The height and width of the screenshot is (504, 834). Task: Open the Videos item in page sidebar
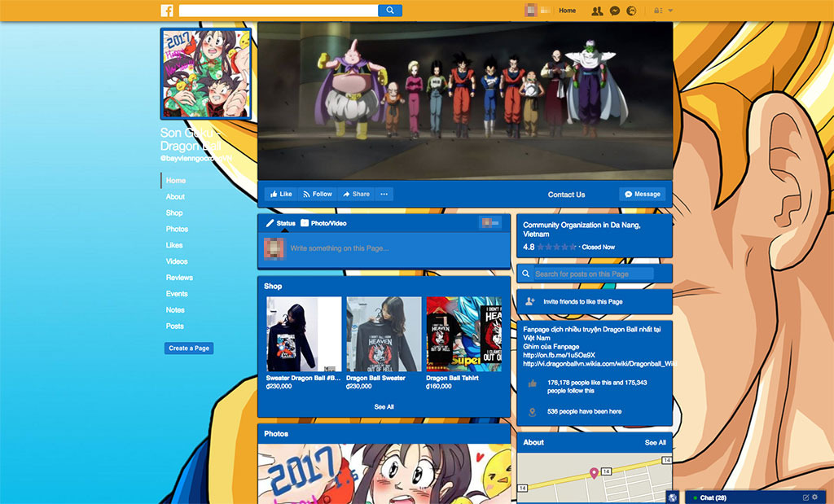coord(177,261)
